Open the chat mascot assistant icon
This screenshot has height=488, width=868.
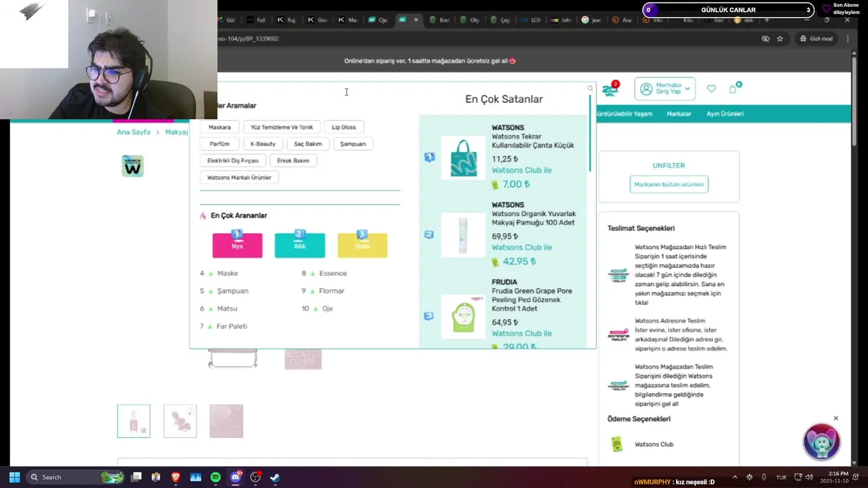(x=821, y=442)
